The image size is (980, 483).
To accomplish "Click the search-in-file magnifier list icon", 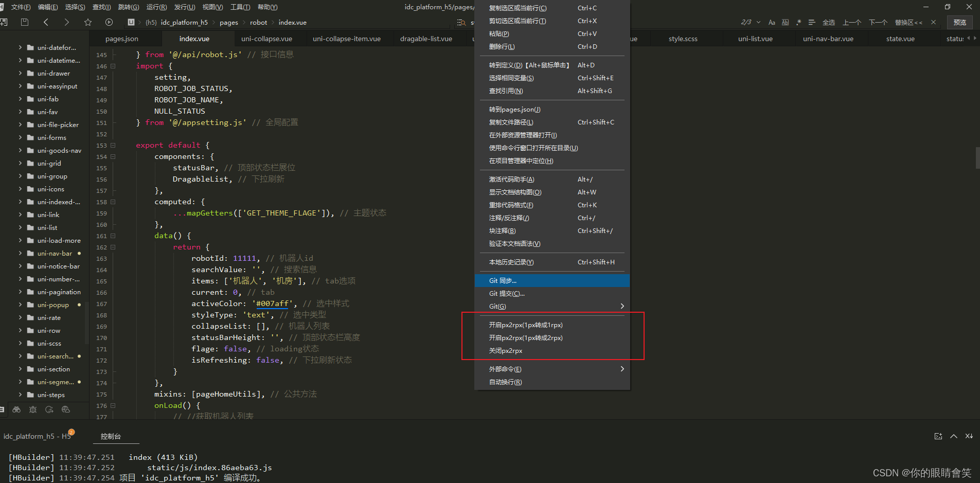I will [461, 23].
